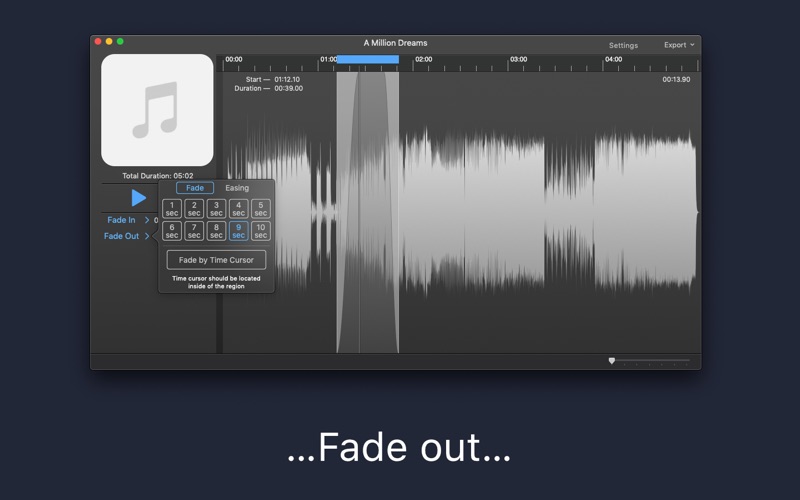
Task: Click the blue selected region on the ruler
Action: coord(368,60)
